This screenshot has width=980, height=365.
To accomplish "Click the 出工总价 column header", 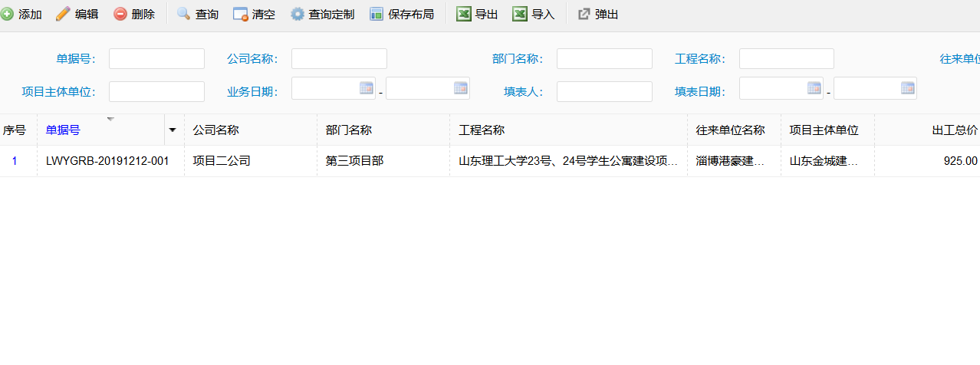I will tap(927, 130).
